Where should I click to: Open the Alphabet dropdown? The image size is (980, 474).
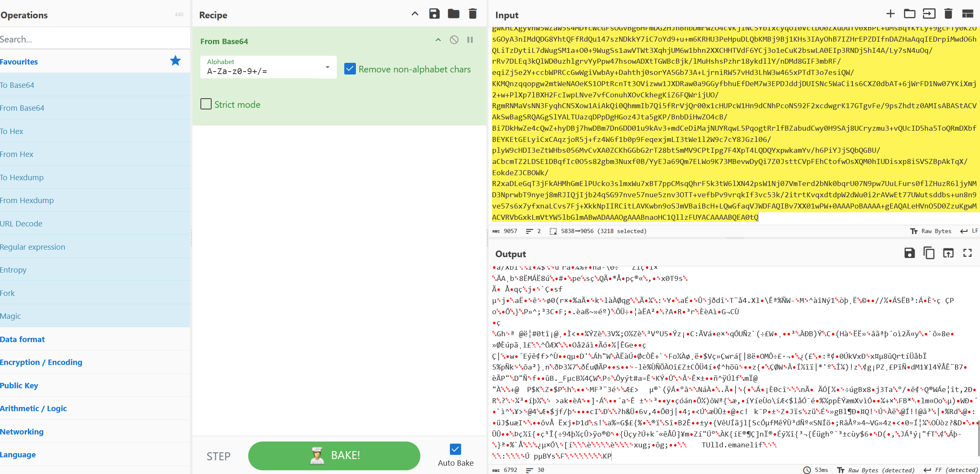pyautogui.click(x=328, y=67)
